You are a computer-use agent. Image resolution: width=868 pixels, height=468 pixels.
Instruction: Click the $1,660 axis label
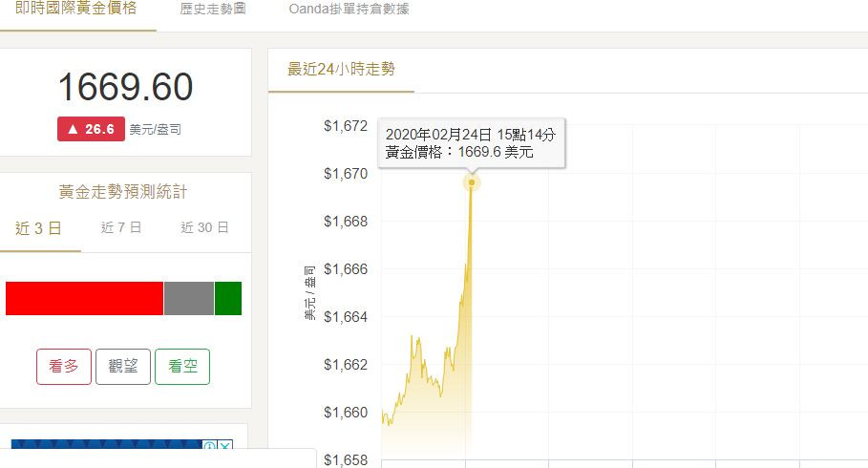point(346,412)
